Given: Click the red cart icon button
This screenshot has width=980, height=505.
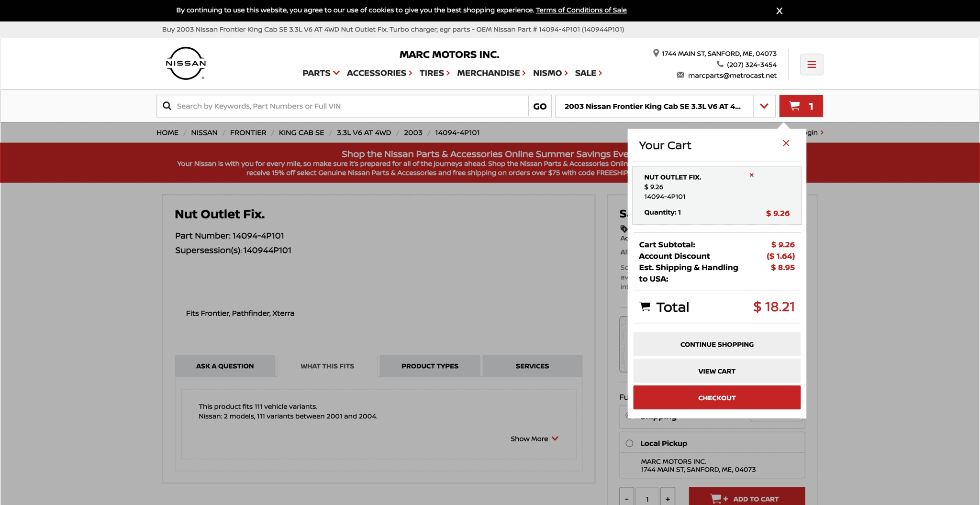Looking at the screenshot, I should [801, 106].
